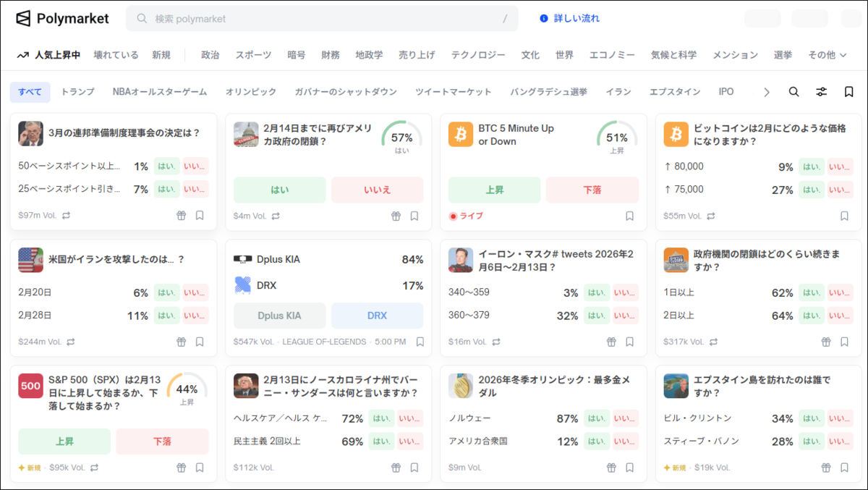Click the Polymarket logo

tap(62, 18)
